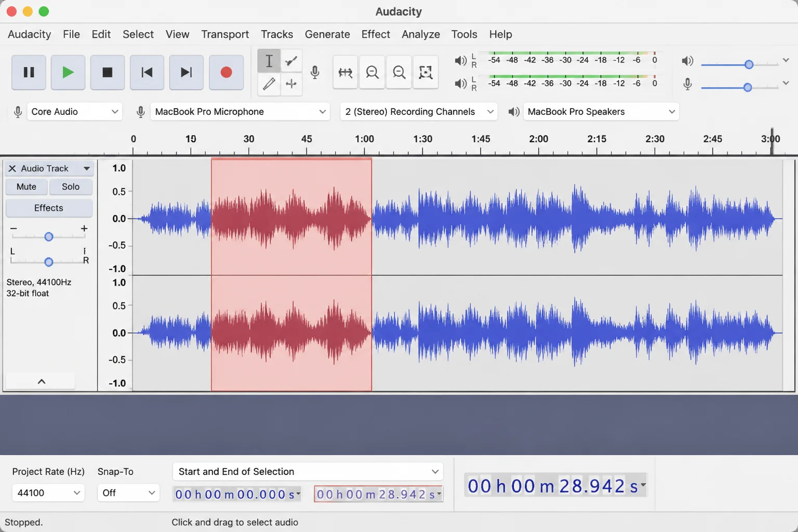
Task: Select the I-beam Selection tool
Action: pyautogui.click(x=269, y=61)
